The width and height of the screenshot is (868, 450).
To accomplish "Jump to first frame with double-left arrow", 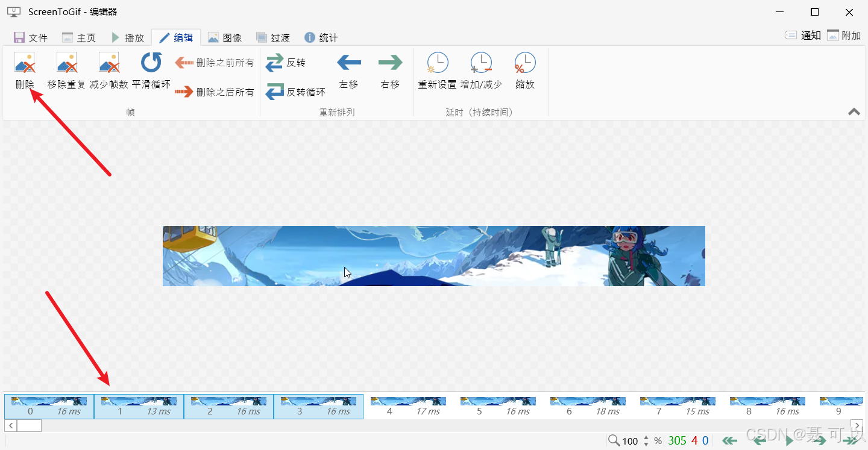I will 730,441.
